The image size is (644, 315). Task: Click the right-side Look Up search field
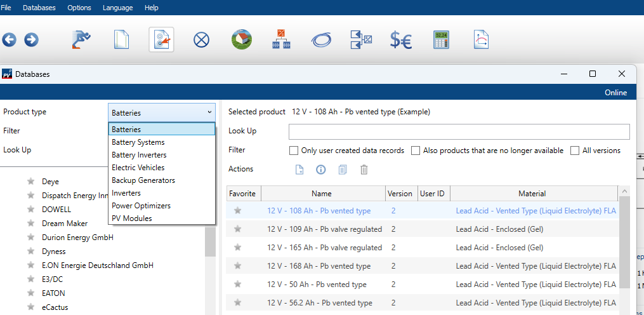click(459, 131)
